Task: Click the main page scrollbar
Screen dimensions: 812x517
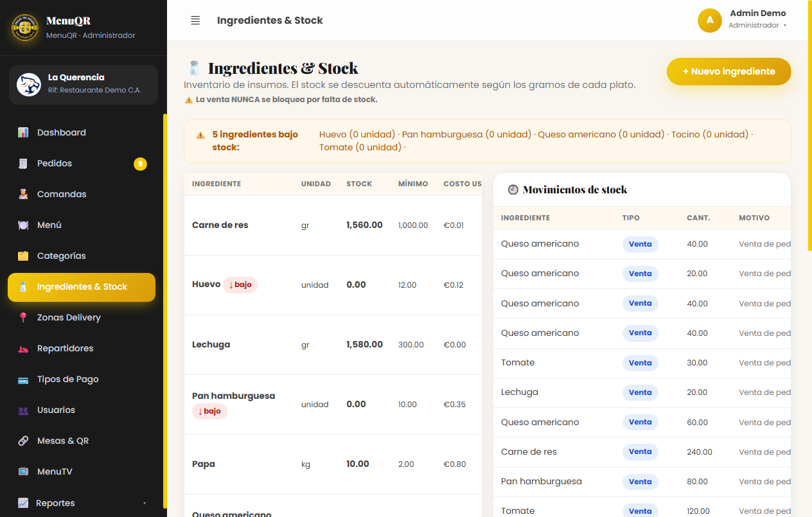Action: (809, 125)
